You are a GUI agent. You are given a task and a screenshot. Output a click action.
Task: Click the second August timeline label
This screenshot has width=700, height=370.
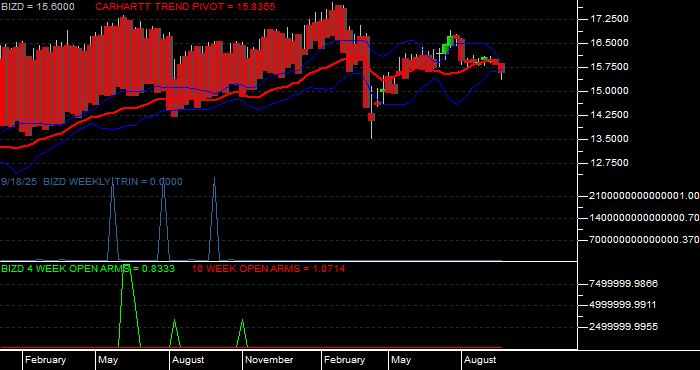point(480,360)
